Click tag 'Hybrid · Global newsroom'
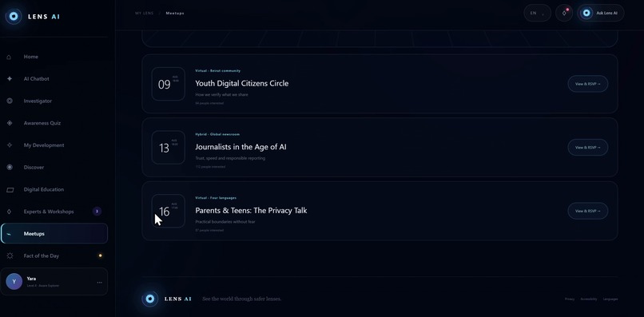This screenshot has height=317, width=644. [x=217, y=134]
